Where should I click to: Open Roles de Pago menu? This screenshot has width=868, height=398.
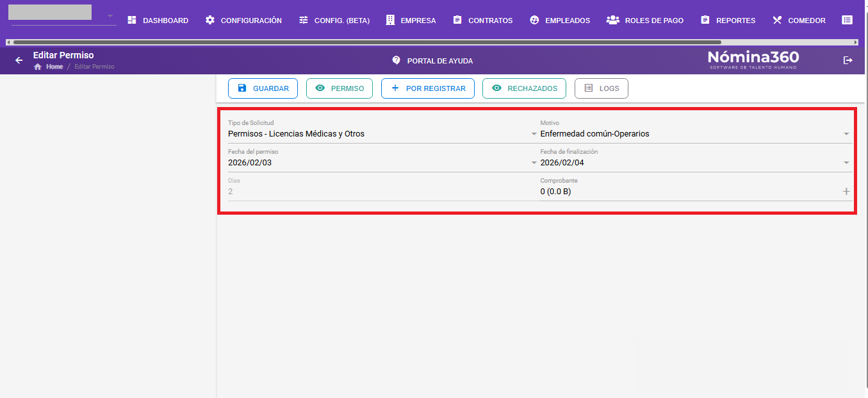(644, 20)
